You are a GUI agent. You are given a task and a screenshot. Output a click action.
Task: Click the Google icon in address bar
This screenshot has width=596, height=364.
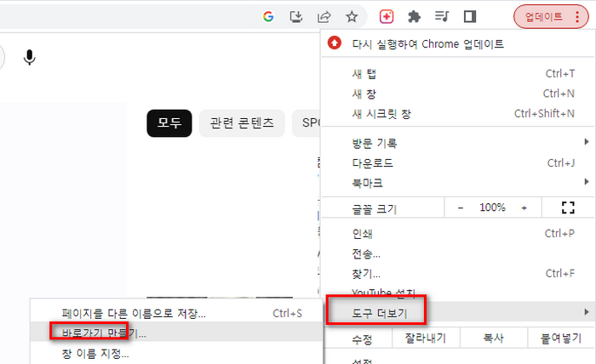(268, 16)
